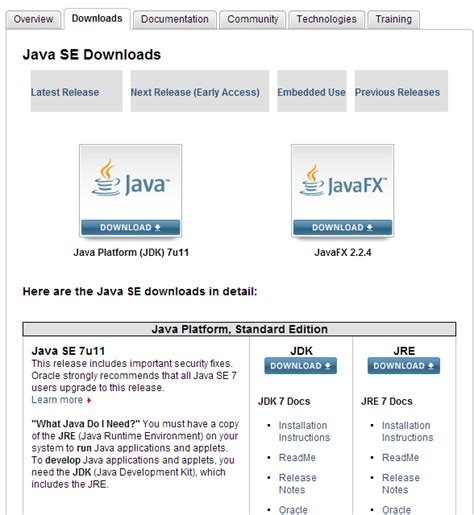This screenshot has width=474, height=515.
Task: Click the Java Platform (JDK) 7u11 caption
Action: (131, 252)
